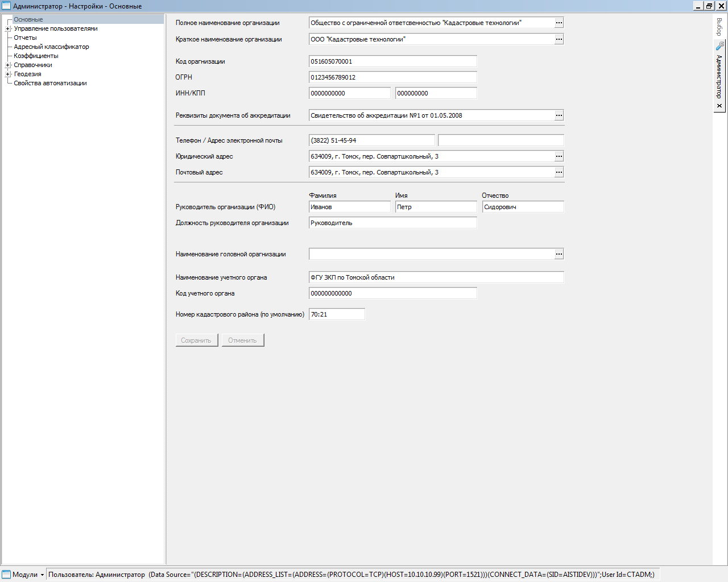Image resolution: width=728 pixels, height=582 pixels.
Task: Open Адресный классификатор in the tree
Action: pyautogui.click(x=51, y=47)
